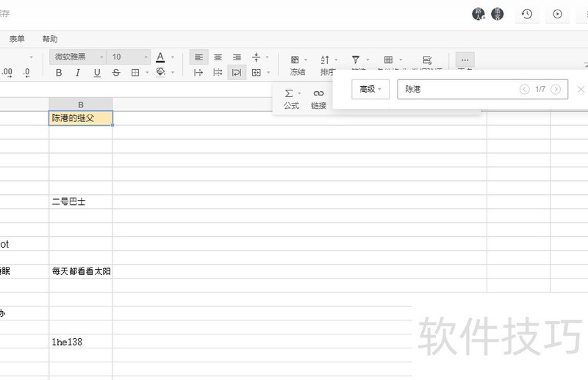
Task: Select the cell 陈港的继父
Action: click(x=81, y=118)
